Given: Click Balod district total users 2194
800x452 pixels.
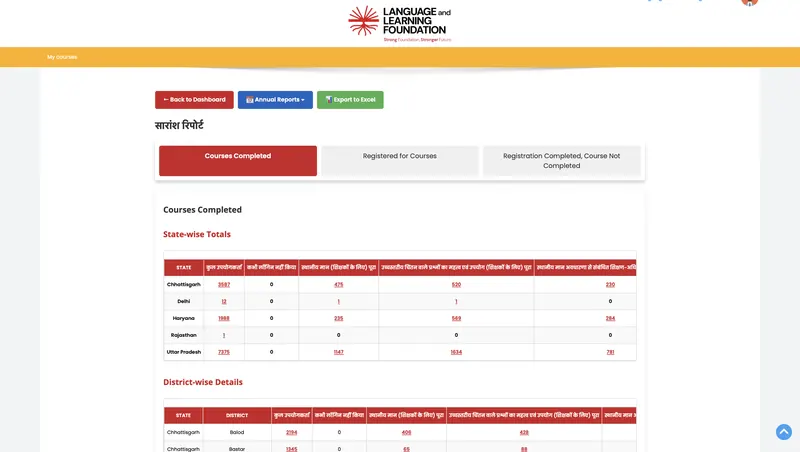Looking at the screenshot, I should pyautogui.click(x=291, y=433).
